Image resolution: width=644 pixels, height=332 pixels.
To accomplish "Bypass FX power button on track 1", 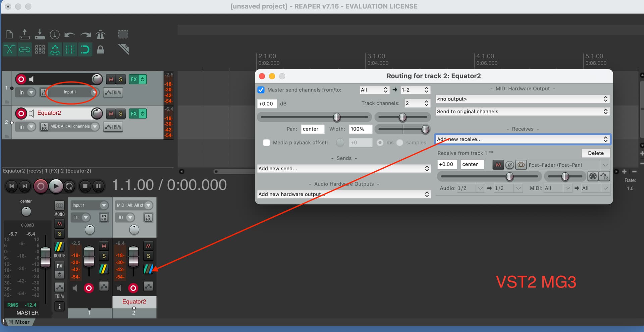I will pos(143,79).
